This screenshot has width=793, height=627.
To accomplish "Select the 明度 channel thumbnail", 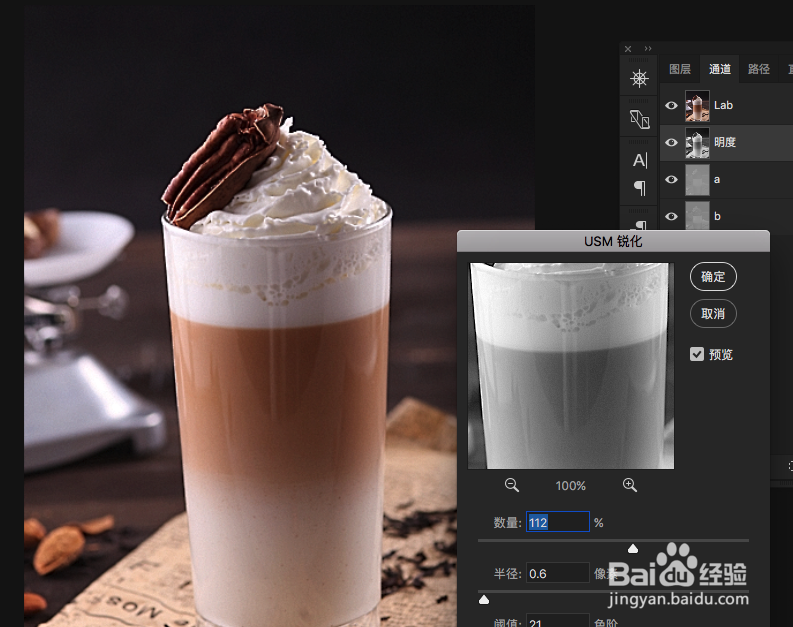I will 697,143.
